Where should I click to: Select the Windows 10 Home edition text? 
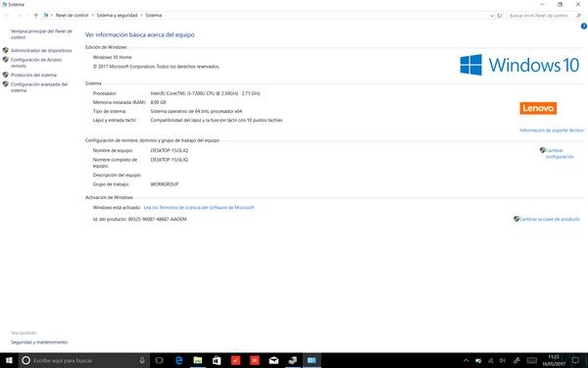click(x=112, y=57)
